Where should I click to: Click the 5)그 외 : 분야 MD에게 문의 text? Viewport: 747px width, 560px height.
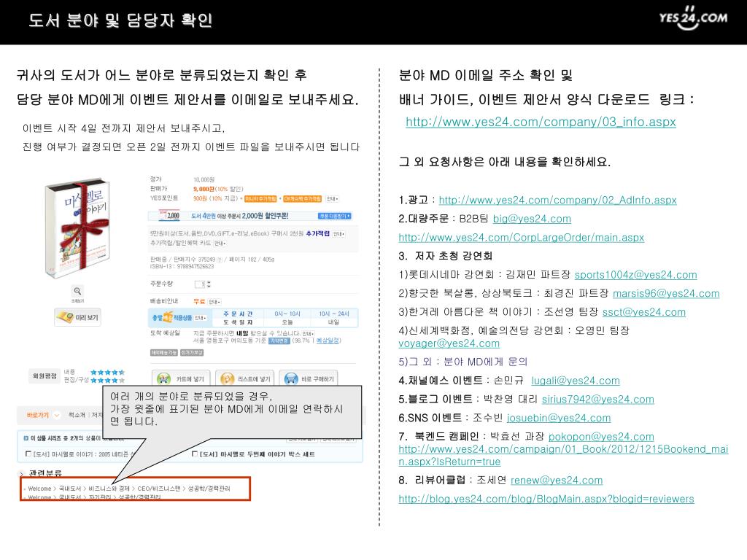(462, 362)
